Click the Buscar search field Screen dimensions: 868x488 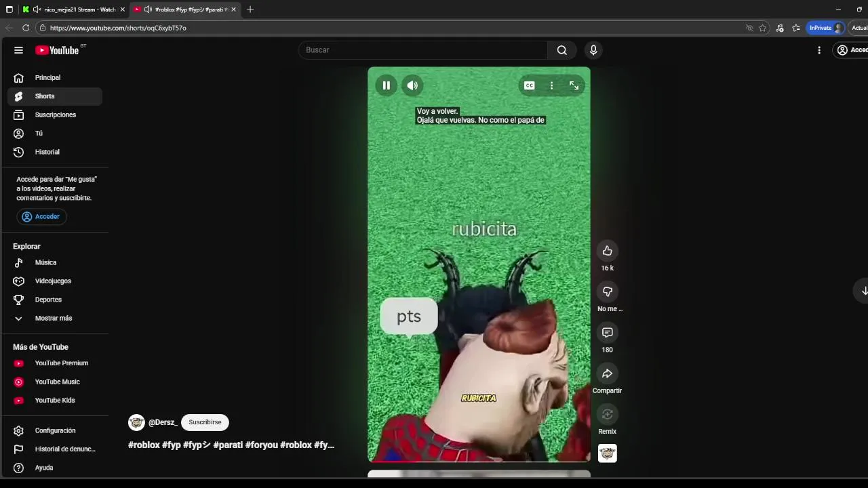(x=423, y=50)
